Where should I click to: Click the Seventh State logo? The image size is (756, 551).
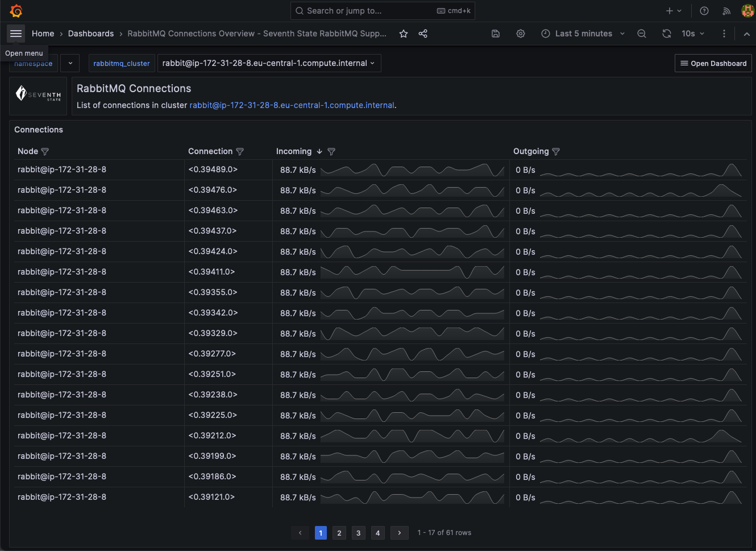[x=38, y=94]
